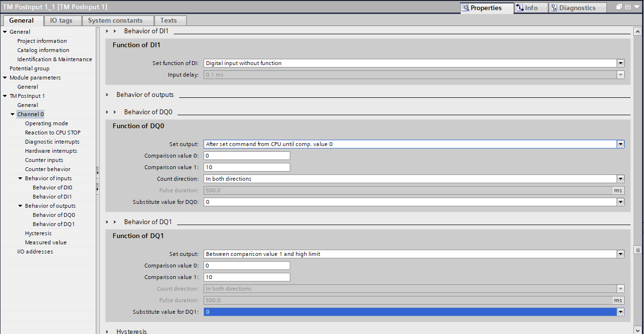Select Catalog information in the tree

[43, 50]
